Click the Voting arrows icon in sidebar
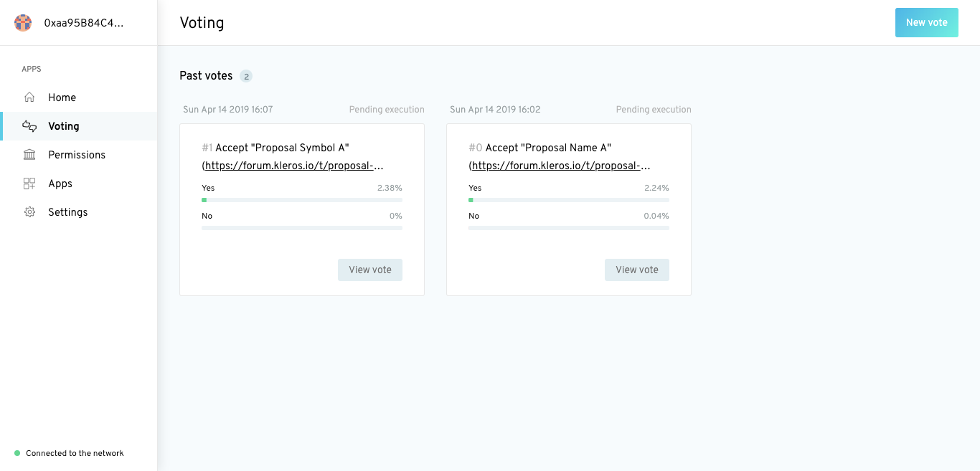 pos(29,126)
